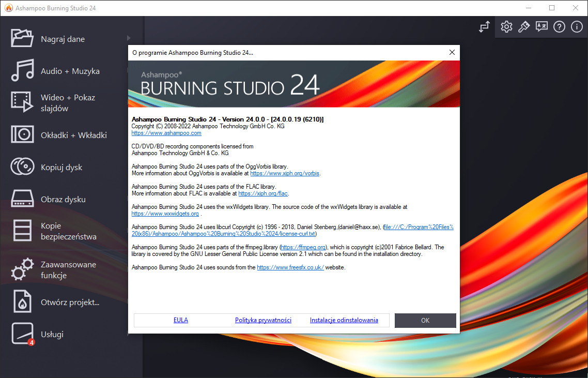Click the Kopie bezpieczeństwa archive icon

point(22,231)
